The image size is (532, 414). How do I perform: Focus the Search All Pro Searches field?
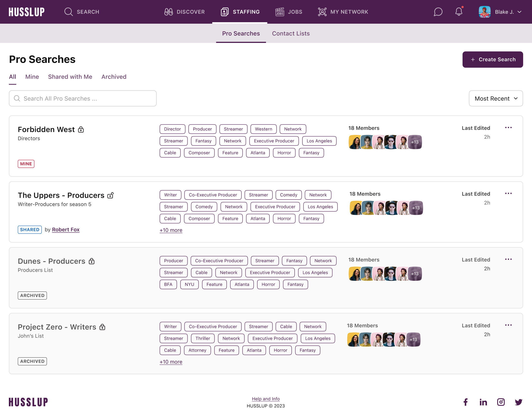pyautogui.click(x=83, y=98)
